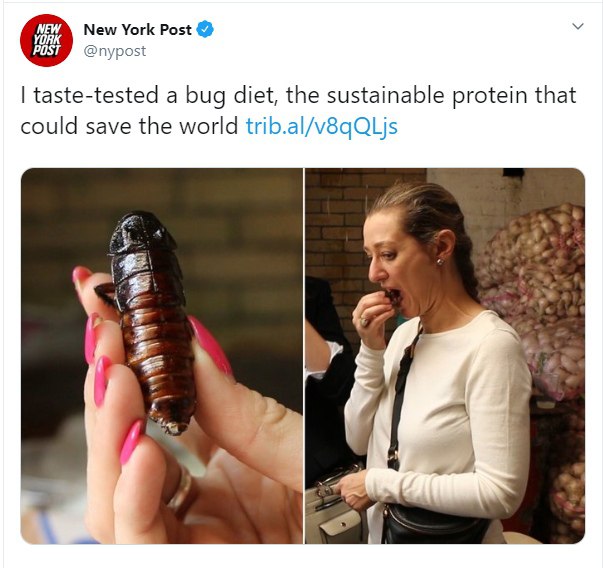This screenshot has height=568, width=603.
Task: Open the New York Post profile avatar
Action: 46,40
